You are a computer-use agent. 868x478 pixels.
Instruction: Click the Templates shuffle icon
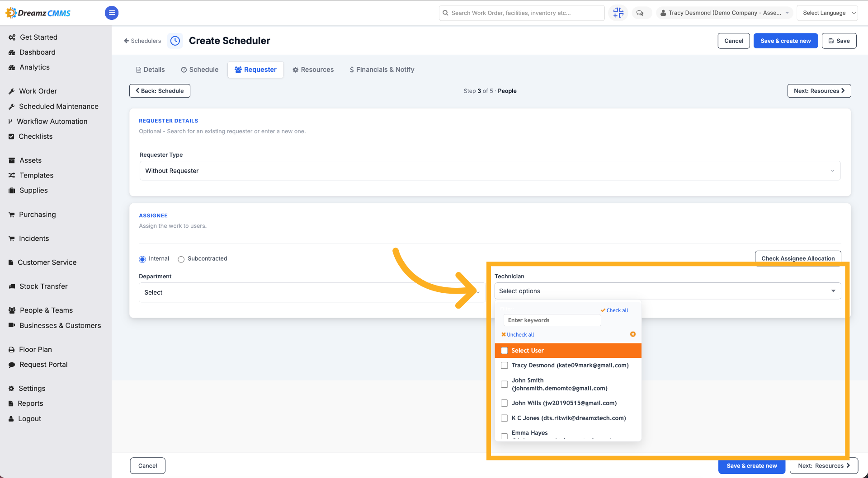pos(12,175)
